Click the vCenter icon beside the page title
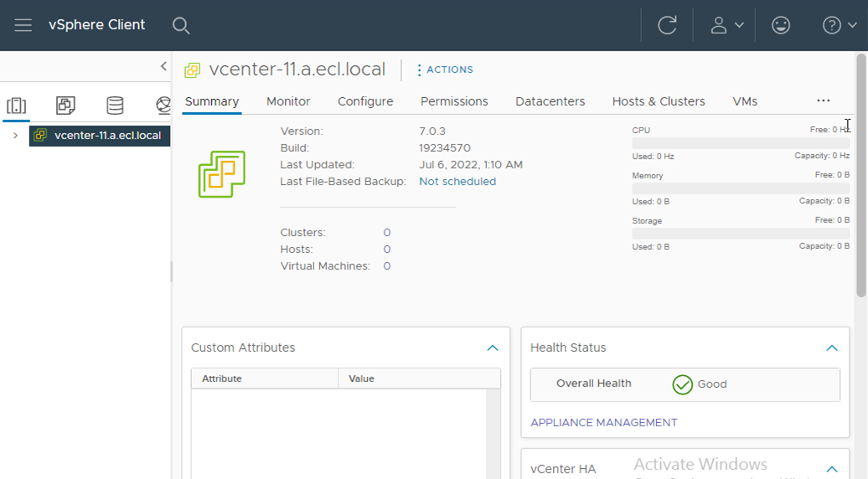This screenshot has height=479, width=868. click(x=192, y=70)
